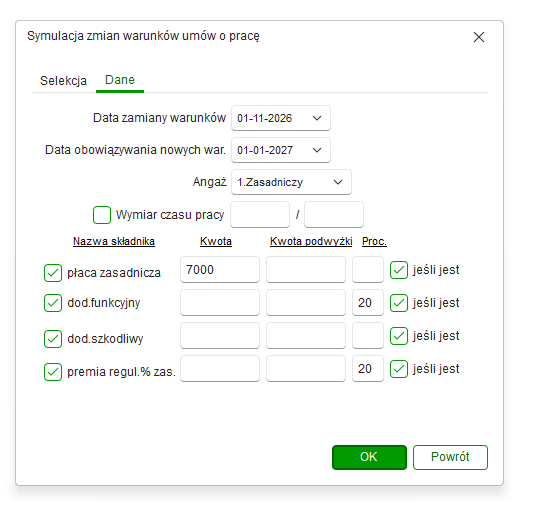The height and width of the screenshot is (522, 539).
Task: Click the Nazwa składnika column header
Action: point(114,241)
